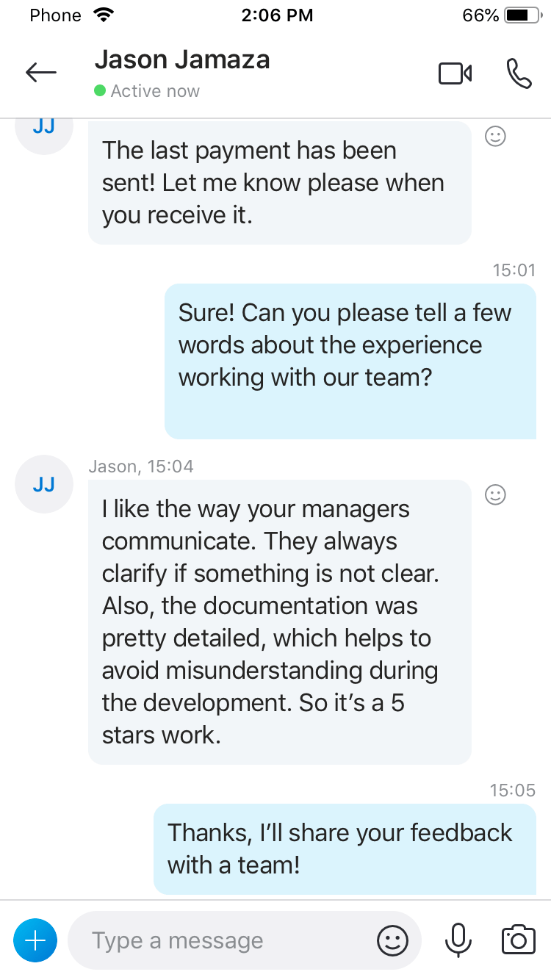Open Jason Jamaza contact name header

[182, 60]
